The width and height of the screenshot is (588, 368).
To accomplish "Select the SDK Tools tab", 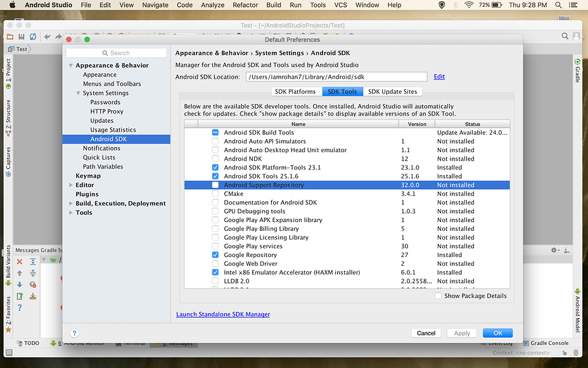I will tap(342, 91).
